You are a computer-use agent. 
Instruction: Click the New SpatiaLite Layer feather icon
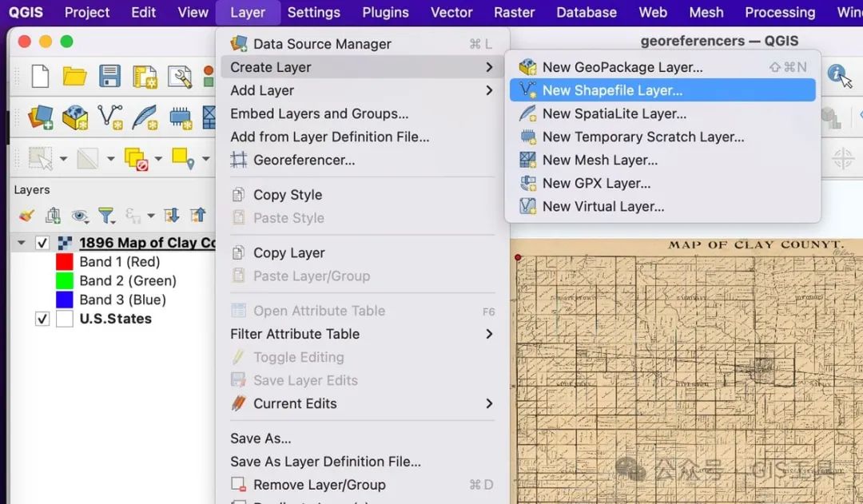pos(145,117)
